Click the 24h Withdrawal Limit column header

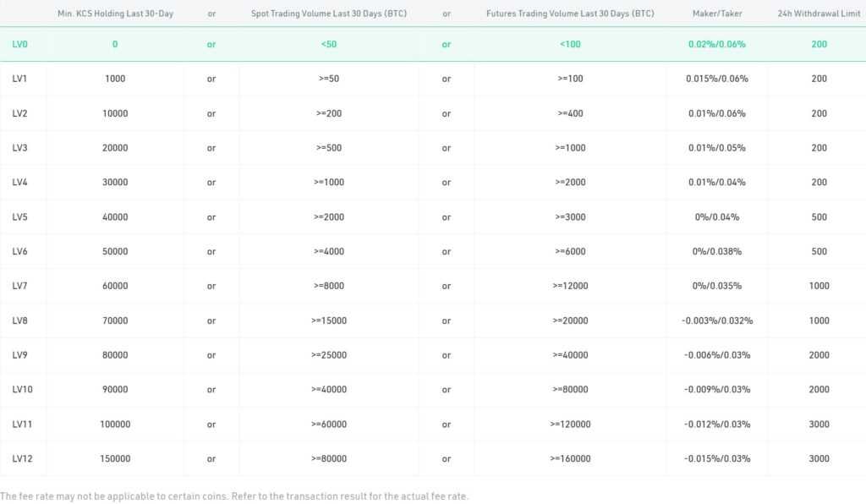click(819, 14)
